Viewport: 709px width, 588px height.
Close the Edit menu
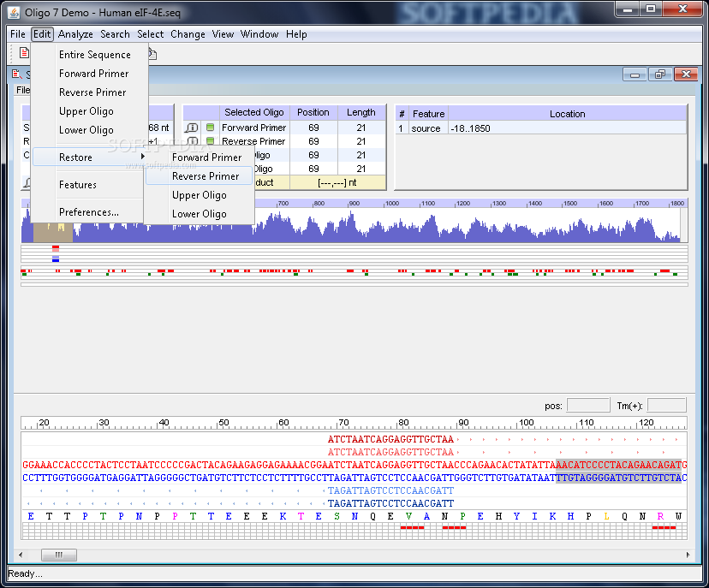tap(42, 34)
